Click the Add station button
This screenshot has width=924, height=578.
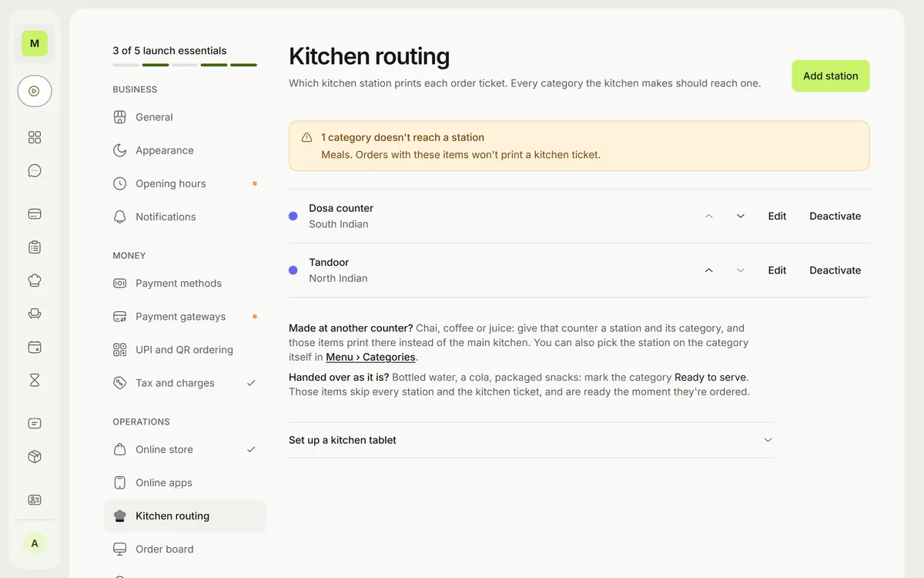(831, 76)
